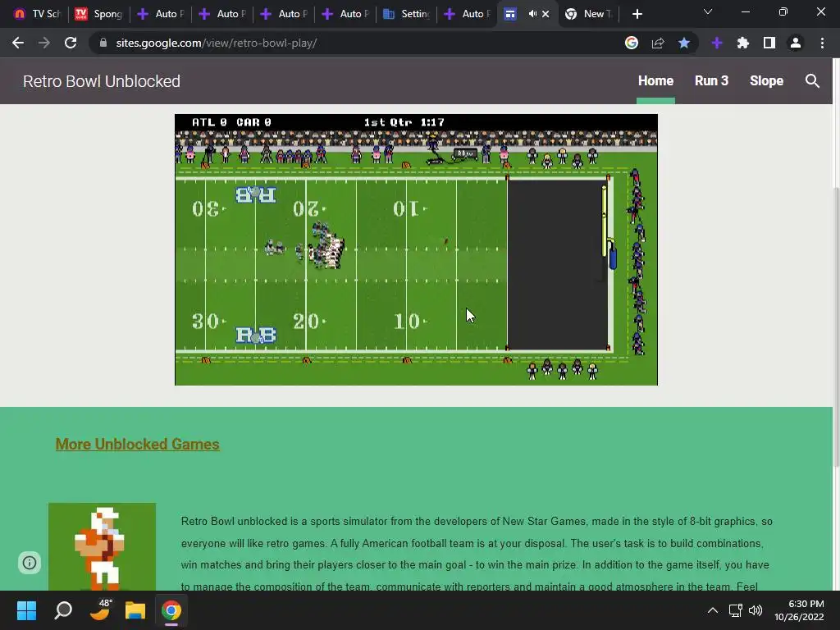Open the site search magnifier icon
Screen dimensions: 840x630
click(x=812, y=81)
